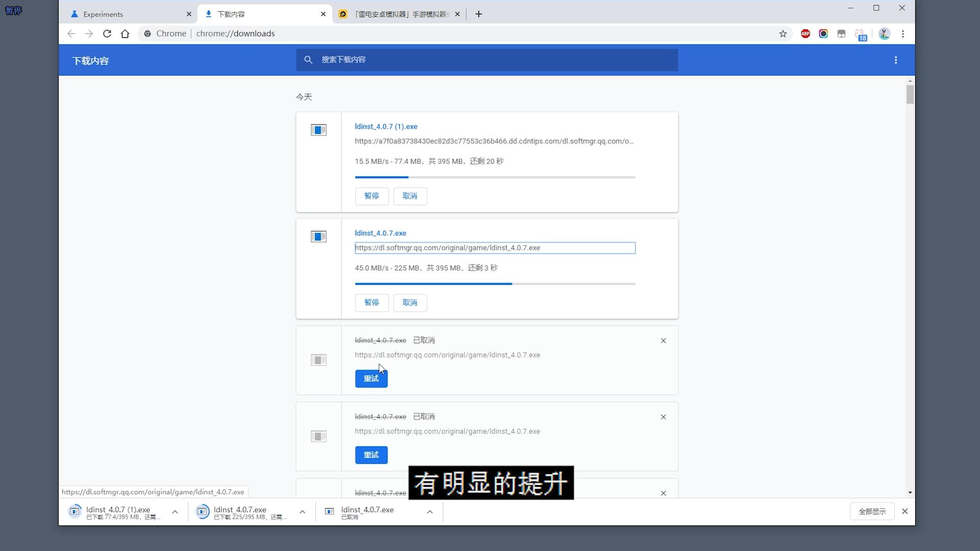The height and width of the screenshot is (551, 980).
Task: Click the camera-style extension icon in toolbar
Action: click(x=823, y=33)
